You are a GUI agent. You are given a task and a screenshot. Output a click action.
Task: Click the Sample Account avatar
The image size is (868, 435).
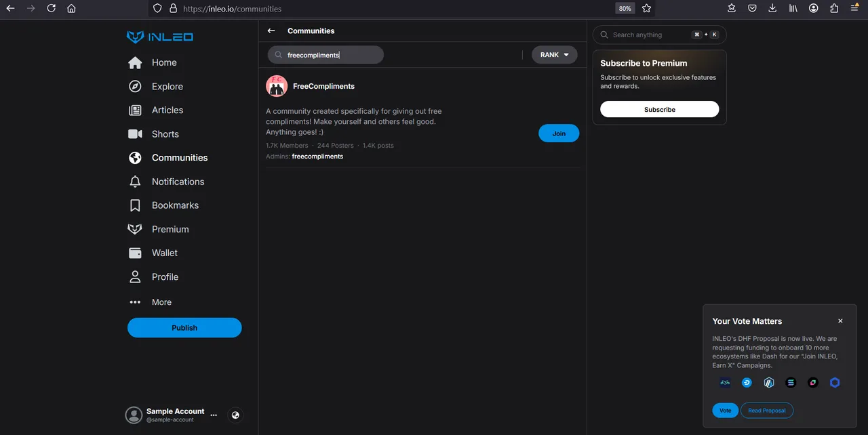tap(134, 415)
